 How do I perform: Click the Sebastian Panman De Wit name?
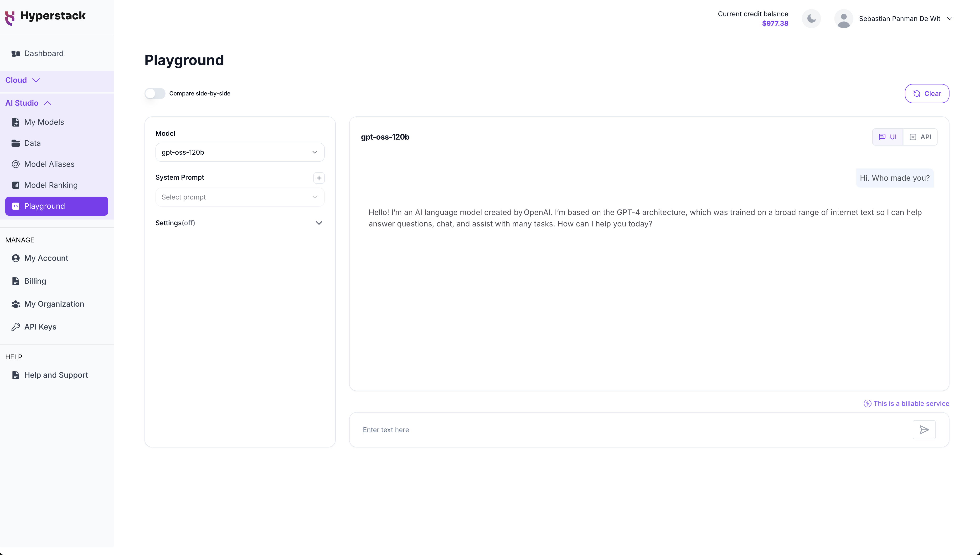click(899, 19)
